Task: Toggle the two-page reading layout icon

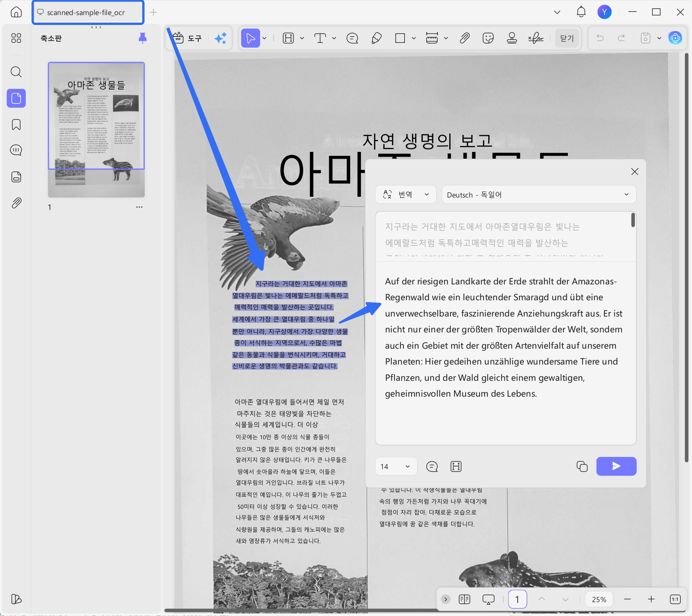Action: click(464, 599)
